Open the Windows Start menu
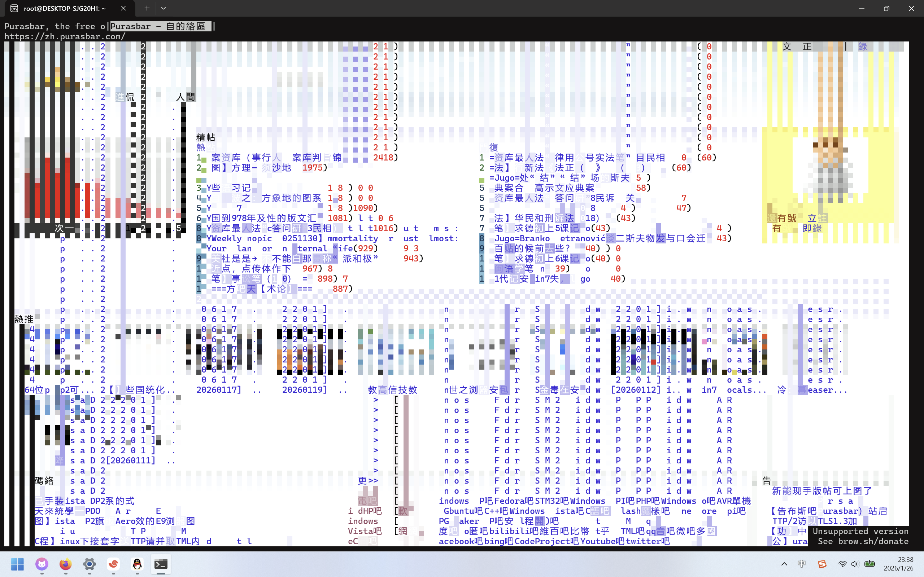Screen dimensions: 924x577 point(18,564)
